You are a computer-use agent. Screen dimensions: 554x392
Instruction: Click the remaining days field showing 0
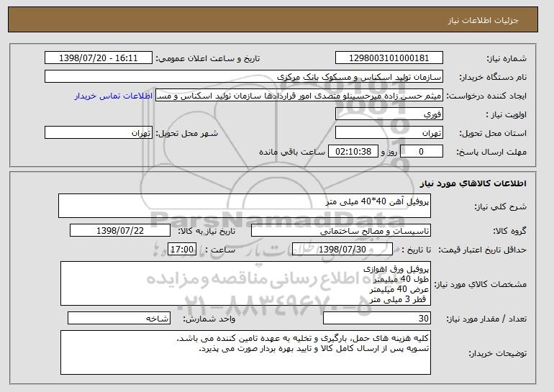click(x=421, y=152)
